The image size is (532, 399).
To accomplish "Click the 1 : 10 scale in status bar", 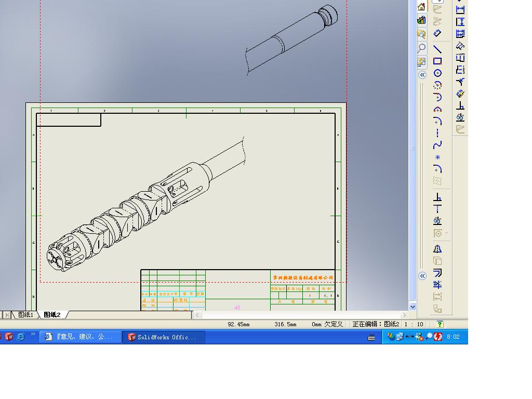I will coord(414,324).
